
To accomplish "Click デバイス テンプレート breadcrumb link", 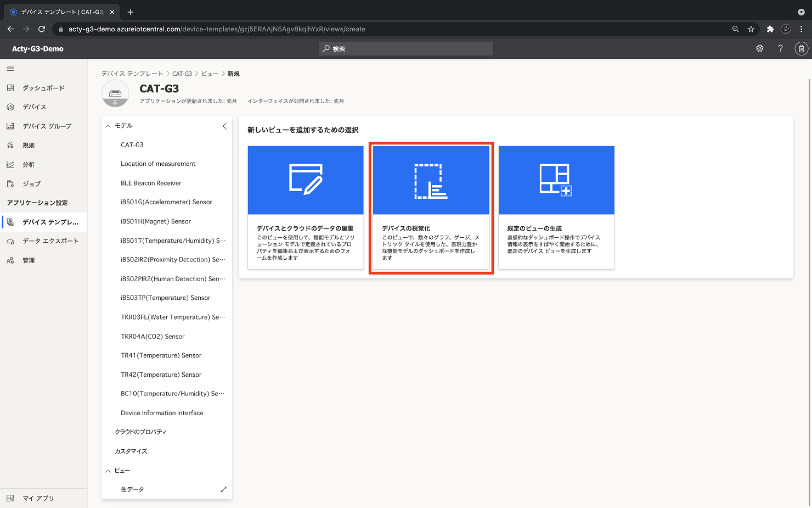I will coord(132,74).
